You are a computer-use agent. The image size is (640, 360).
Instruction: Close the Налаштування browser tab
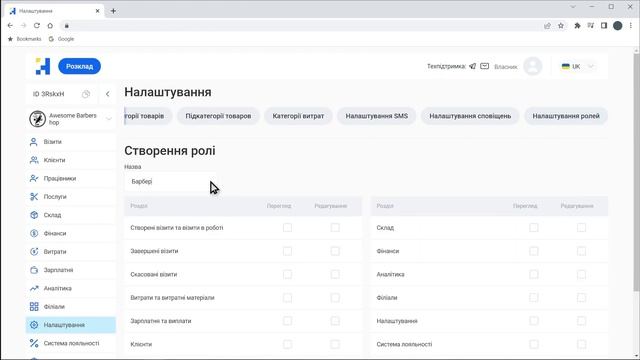point(98,11)
